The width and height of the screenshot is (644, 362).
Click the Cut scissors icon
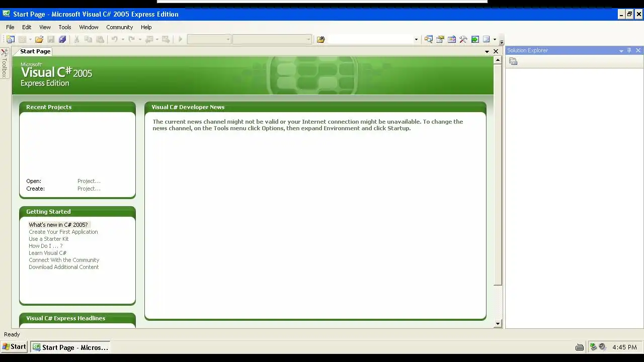tap(76, 39)
